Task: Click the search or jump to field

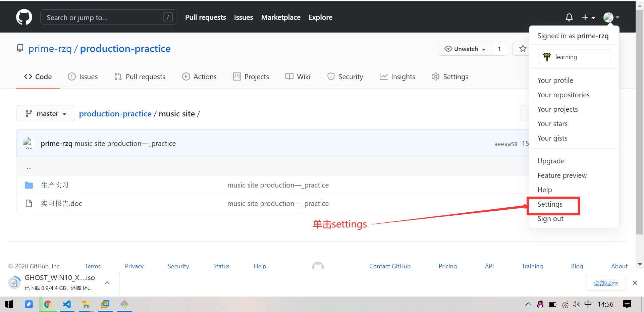Action: [x=108, y=17]
